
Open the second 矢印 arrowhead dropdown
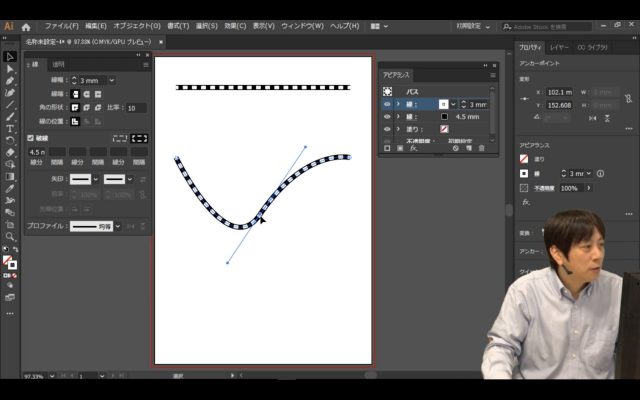coord(130,179)
